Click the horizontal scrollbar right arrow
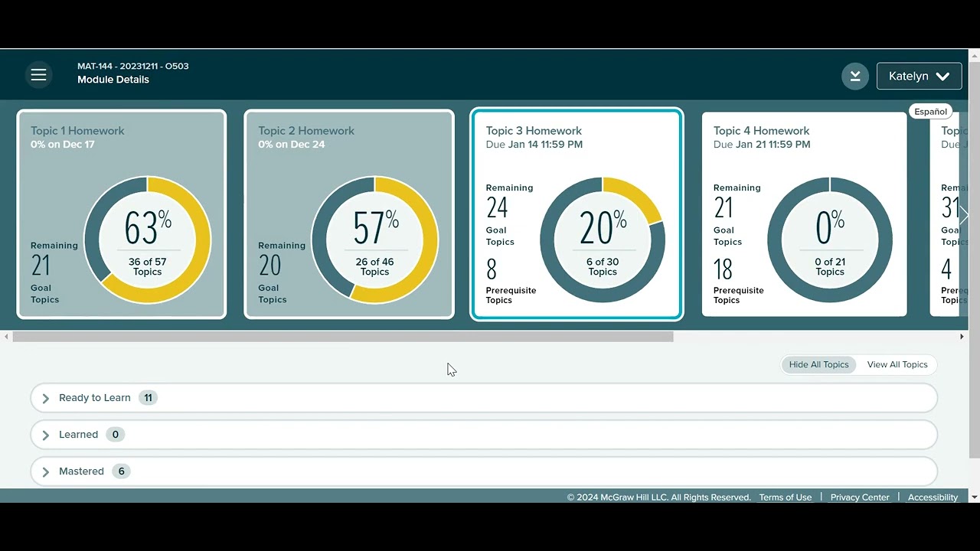 pos(962,337)
